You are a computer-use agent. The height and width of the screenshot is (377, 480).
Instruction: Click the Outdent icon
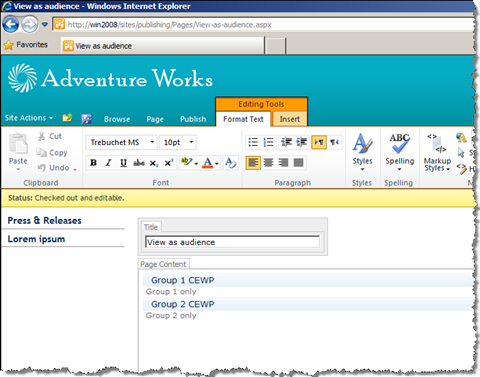286,142
